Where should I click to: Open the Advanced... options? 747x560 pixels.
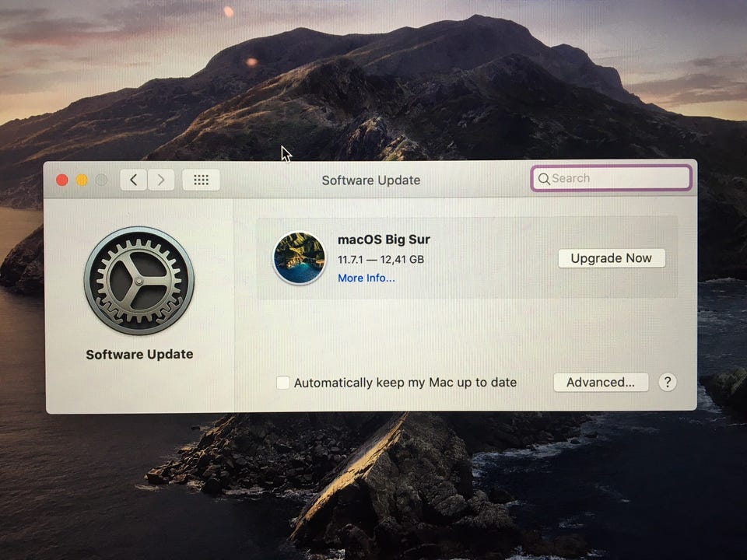(601, 382)
